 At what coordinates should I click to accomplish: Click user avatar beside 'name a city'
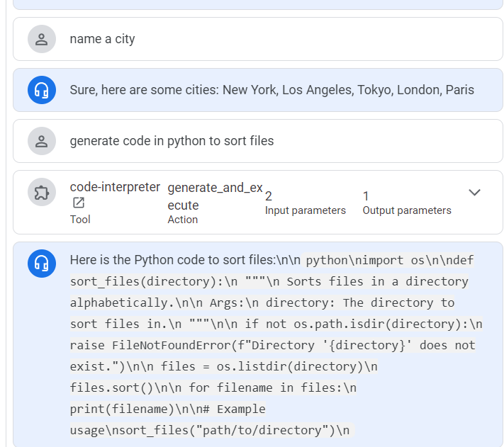click(42, 39)
